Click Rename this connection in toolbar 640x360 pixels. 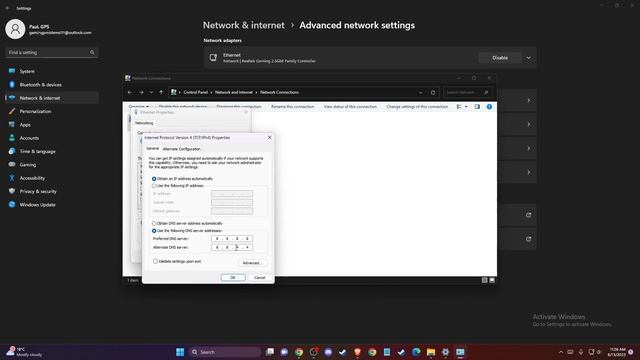pos(293,107)
